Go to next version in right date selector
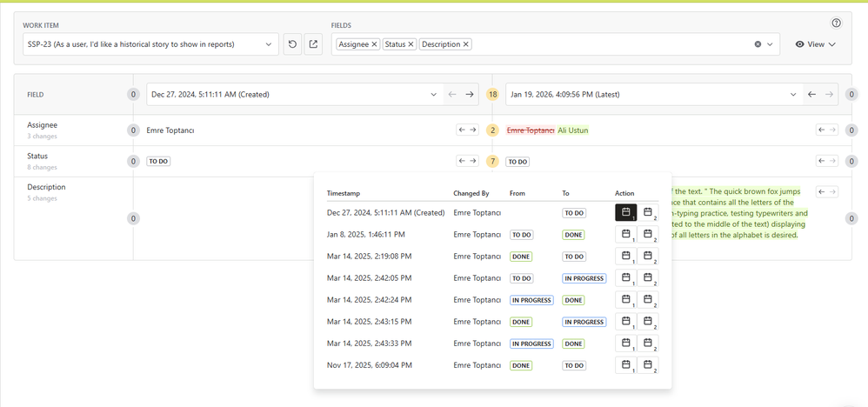This screenshot has width=868, height=407. pos(829,95)
